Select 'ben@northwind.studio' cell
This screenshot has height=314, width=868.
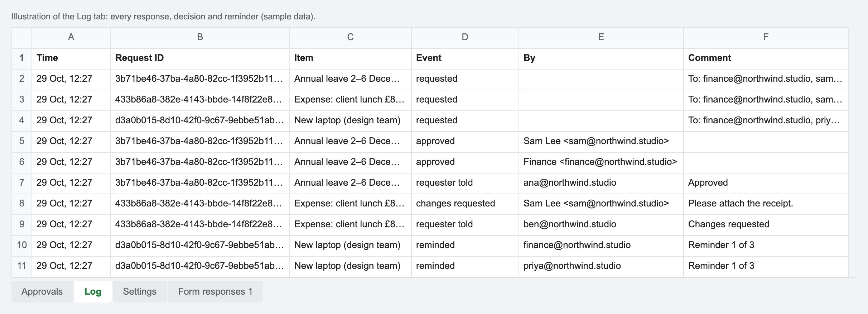601,225
